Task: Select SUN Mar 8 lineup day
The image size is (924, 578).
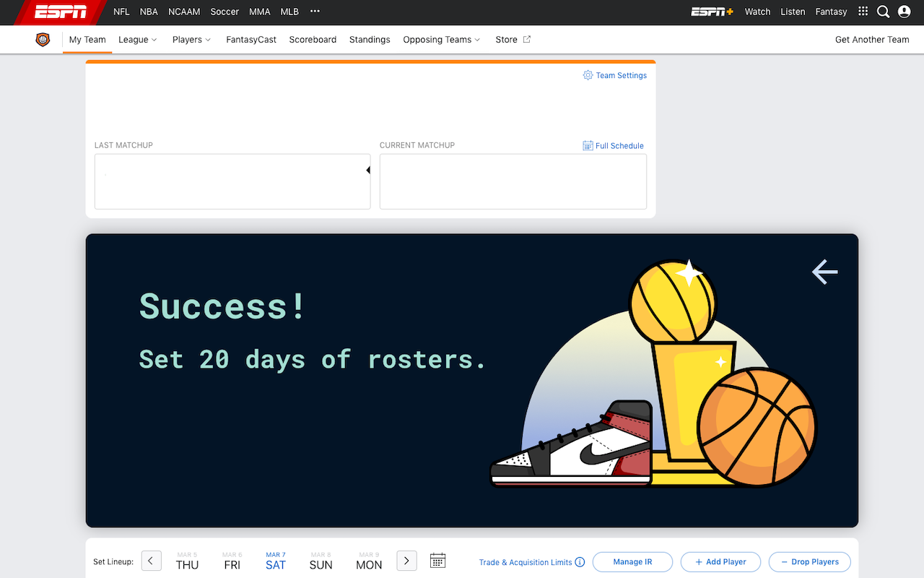Action: pyautogui.click(x=321, y=561)
